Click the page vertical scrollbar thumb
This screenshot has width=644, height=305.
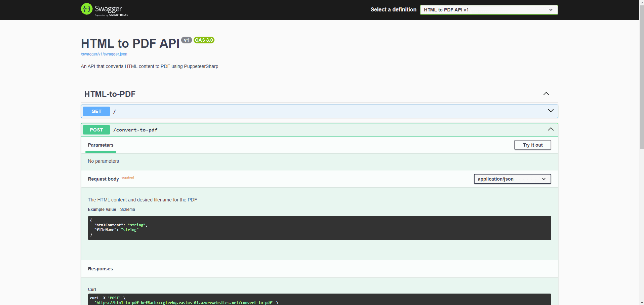pyautogui.click(x=641, y=77)
